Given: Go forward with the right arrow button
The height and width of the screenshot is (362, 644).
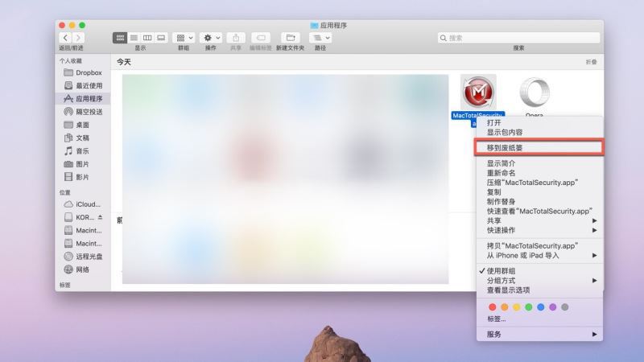Looking at the screenshot, I should point(78,38).
